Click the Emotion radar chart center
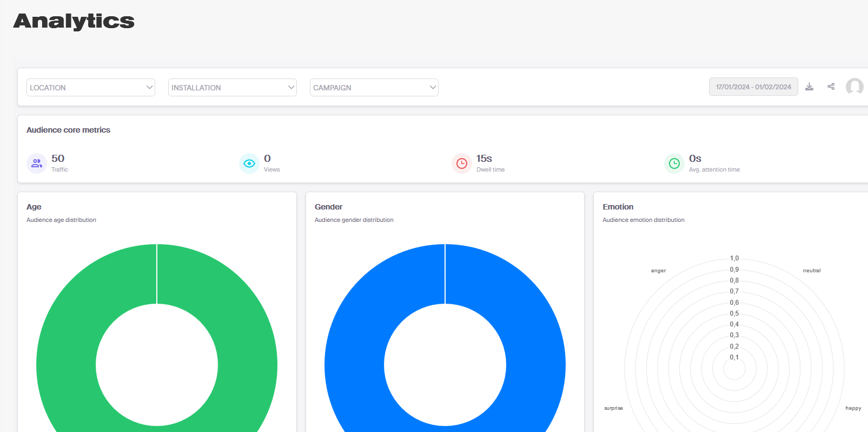This screenshot has width=868, height=432. 734,369
